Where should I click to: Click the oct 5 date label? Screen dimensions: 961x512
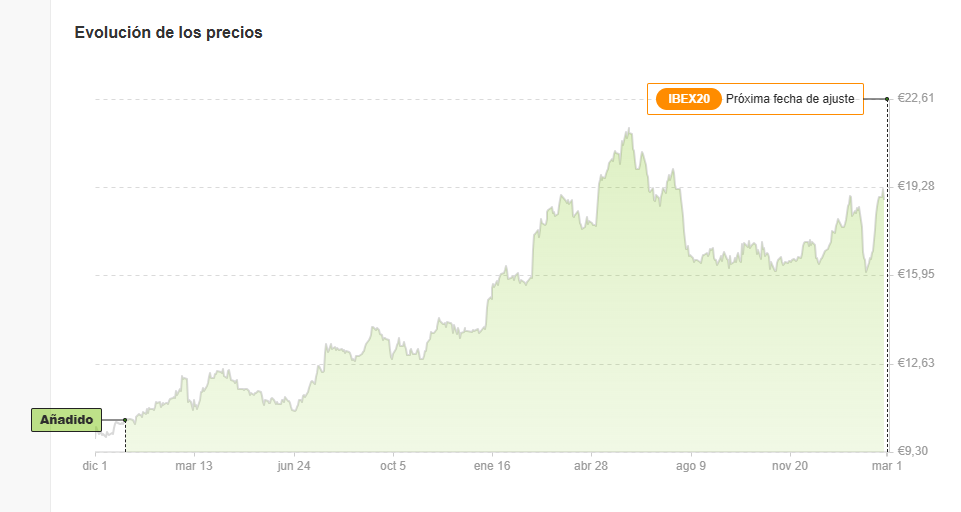pos(393,466)
